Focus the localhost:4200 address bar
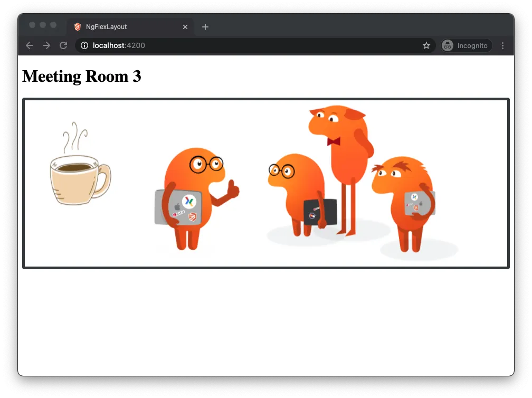The image size is (532, 398). coord(255,45)
